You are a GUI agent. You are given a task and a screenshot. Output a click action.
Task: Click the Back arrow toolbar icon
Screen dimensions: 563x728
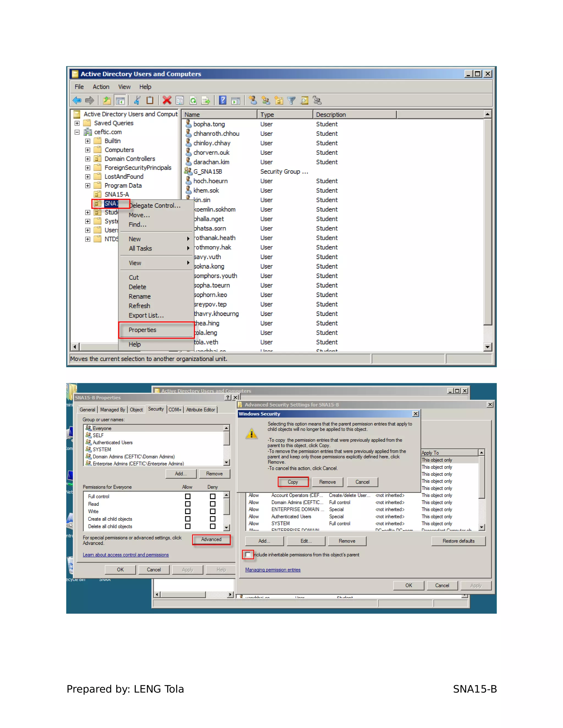point(77,100)
